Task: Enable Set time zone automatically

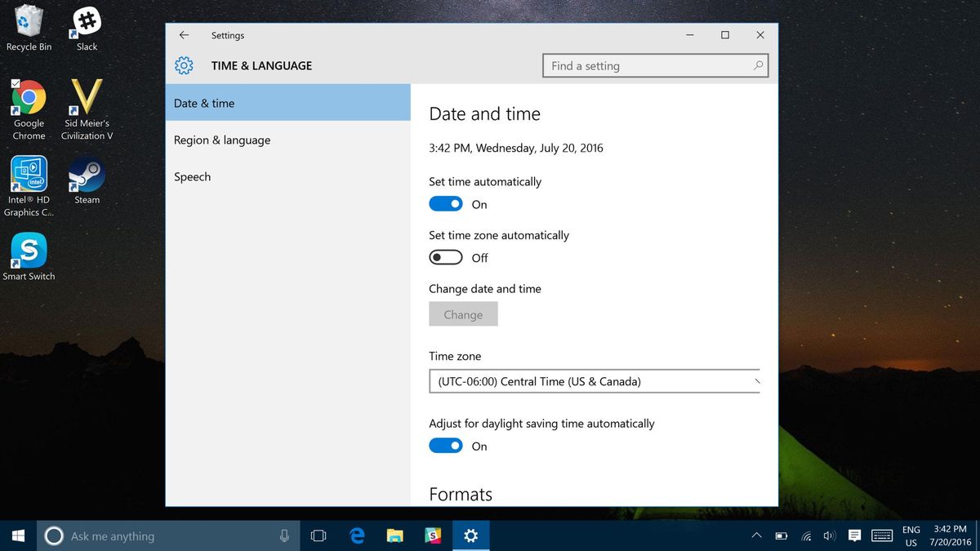Action: [445, 256]
